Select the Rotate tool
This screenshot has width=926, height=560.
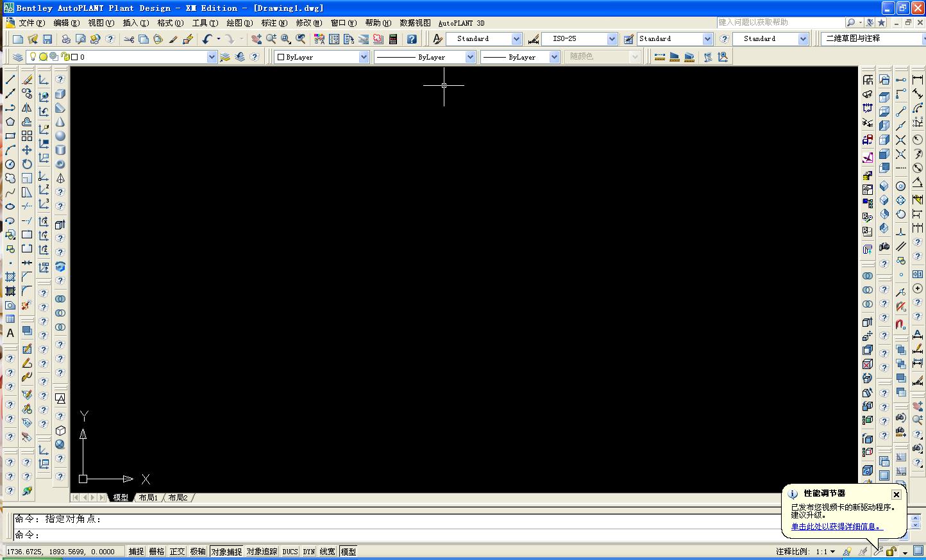coord(27,164)
